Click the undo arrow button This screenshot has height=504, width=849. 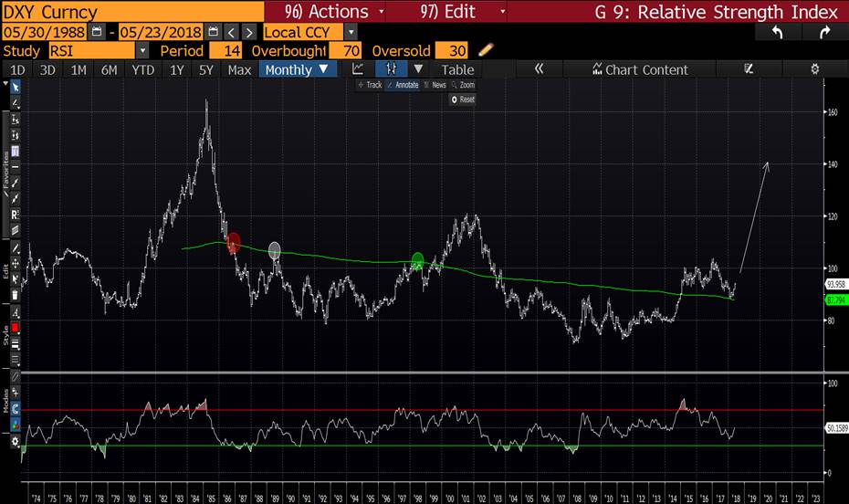point(778,33)
